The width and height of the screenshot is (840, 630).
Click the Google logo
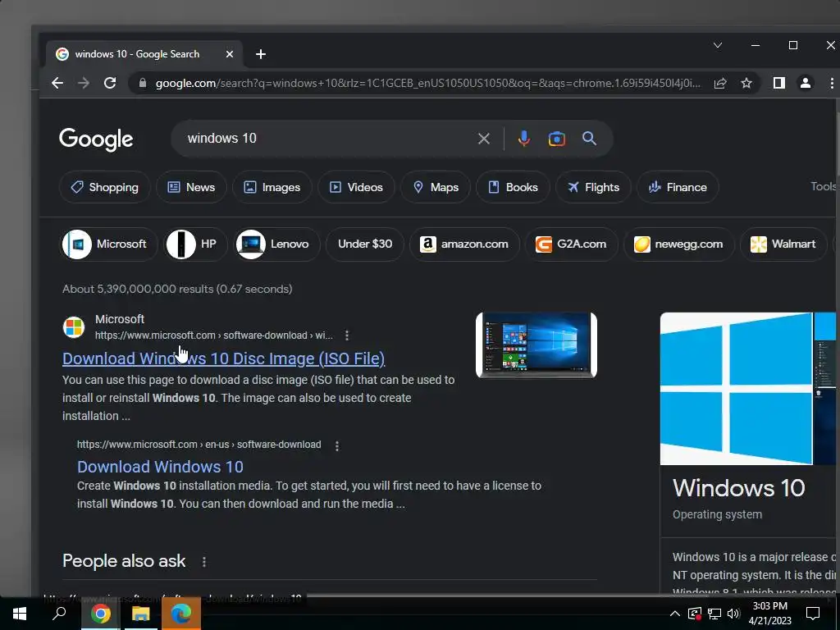pyautogui.click(x=97, y=139)
